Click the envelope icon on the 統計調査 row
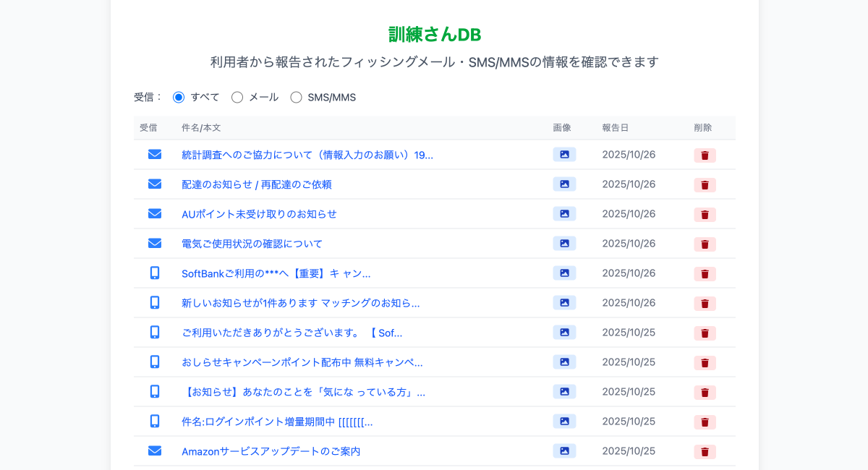The image size is (868, 470). [154, 154]
